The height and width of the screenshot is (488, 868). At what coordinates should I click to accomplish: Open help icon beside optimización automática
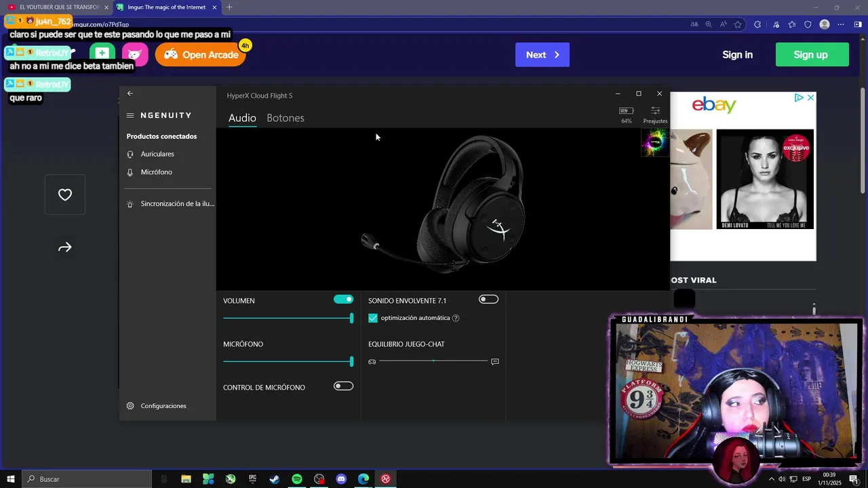coord(456,318)
